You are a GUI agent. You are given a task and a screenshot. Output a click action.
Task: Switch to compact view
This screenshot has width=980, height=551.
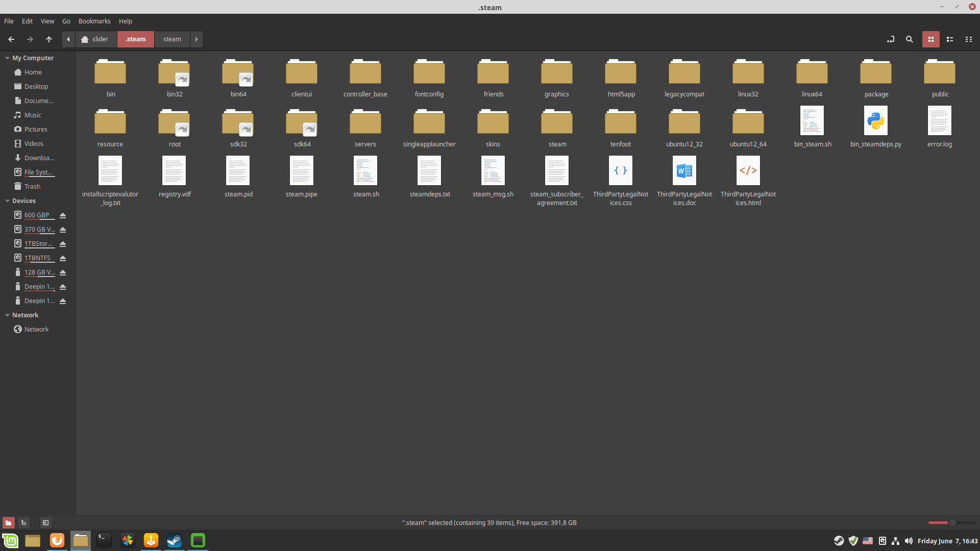tap(969, 39)
